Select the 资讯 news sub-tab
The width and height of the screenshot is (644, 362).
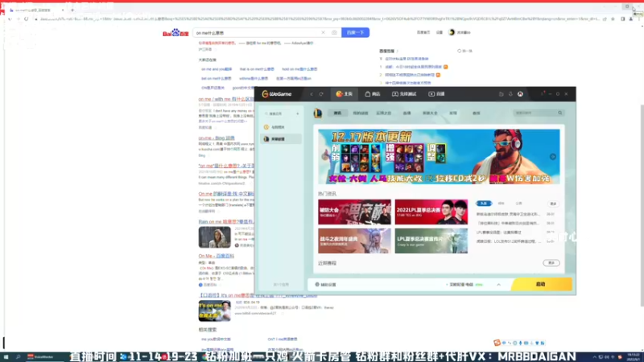coord(337,113)
